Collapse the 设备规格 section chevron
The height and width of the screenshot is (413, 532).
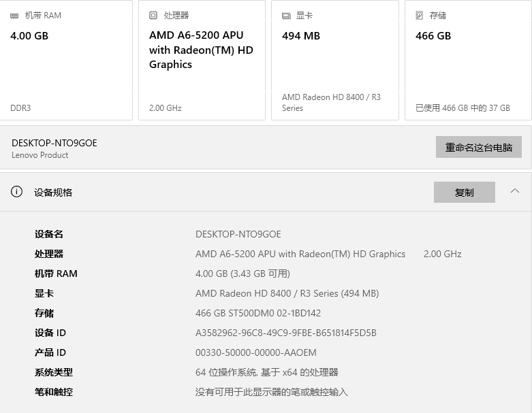pyautogui.click(x=515, y=191)
